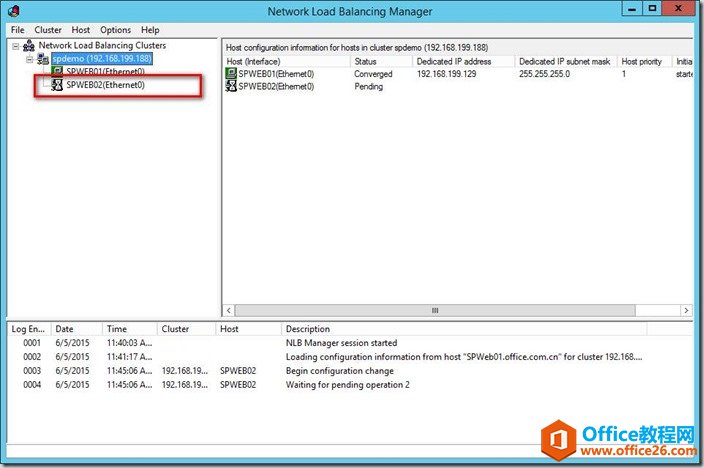Click the 11:40:03 time cell in log
The image size is (704, 468).
pyautogui.click(x=129, y=343)
